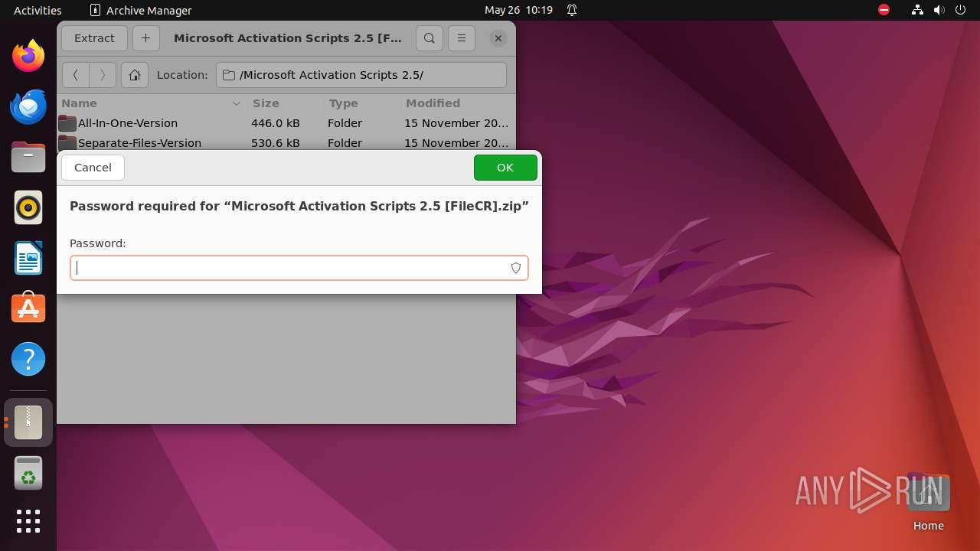Viewport: 980px width, 551px height.
Task: Click red do-not-disturb indicator icon
Action: (884, 10)
